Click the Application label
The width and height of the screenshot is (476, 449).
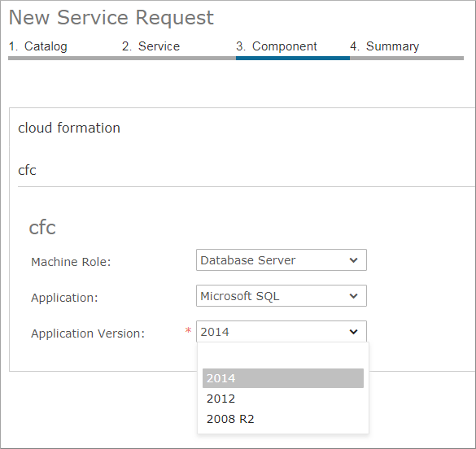64,298
